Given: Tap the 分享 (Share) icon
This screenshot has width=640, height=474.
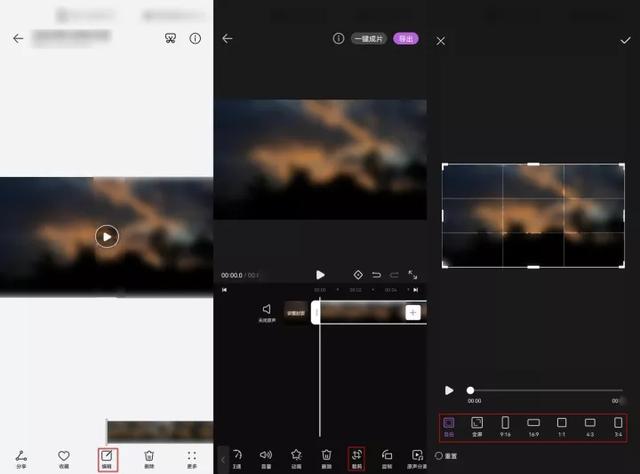Looking at the screenshot, I should 21,458.
